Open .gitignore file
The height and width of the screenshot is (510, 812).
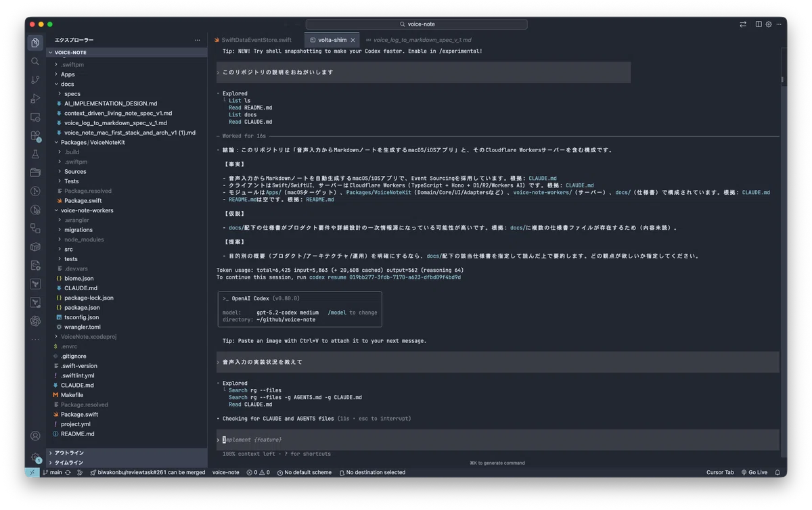127,356
